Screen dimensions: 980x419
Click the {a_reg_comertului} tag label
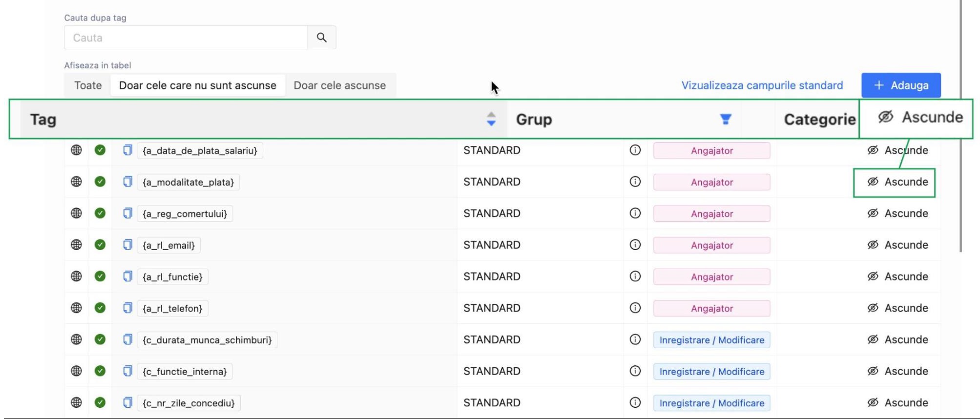(x=185, y=213)
